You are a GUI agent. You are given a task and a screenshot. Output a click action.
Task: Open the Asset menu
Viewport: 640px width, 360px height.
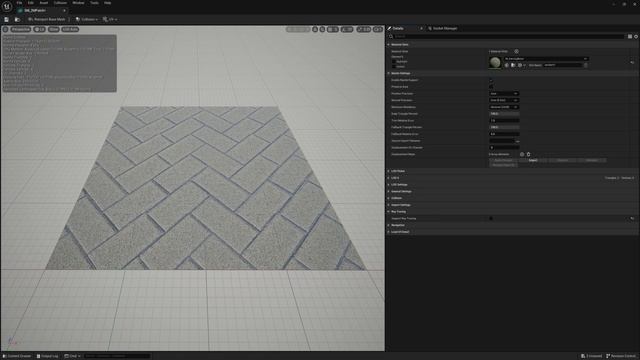44,3
